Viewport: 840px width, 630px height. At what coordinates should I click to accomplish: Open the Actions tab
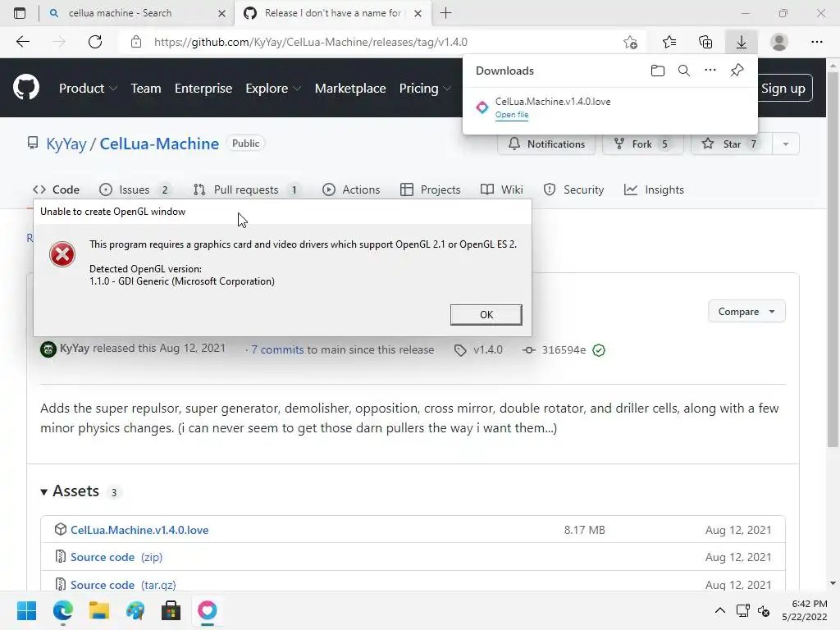[x=351, y=189]
